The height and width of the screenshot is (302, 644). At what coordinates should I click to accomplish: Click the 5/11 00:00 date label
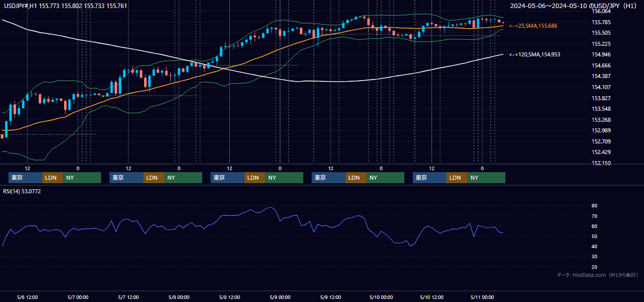pyautogui.click(x=482, y=297)
